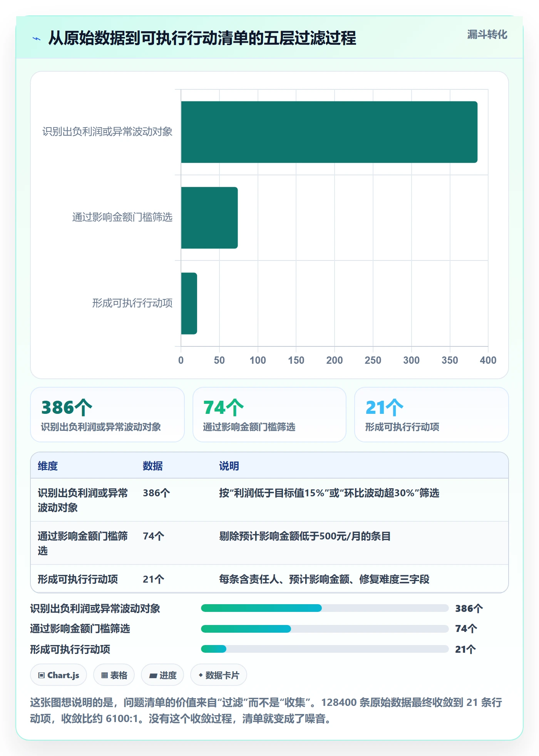Click the progress bar for 通过影响金额门槛筛选
Screen dimensions: 539x756
(325, 629)
